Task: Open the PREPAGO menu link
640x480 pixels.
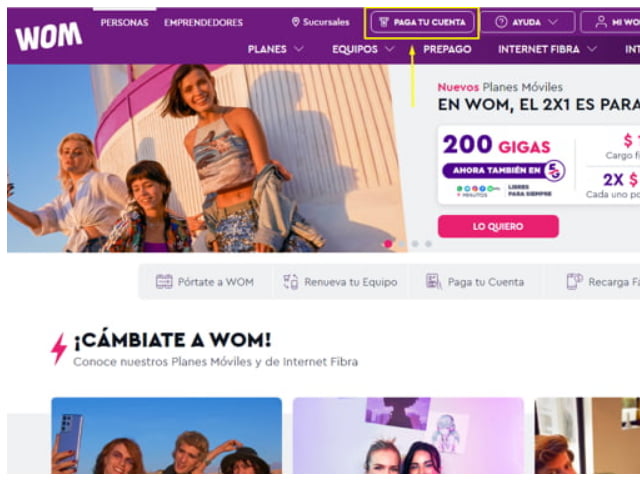Action: point(447,49)
